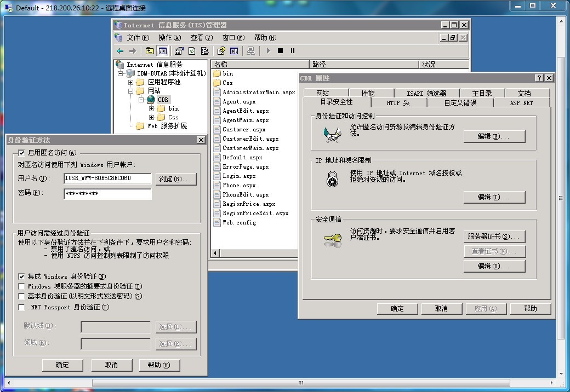Viewport: 570px width, 392px height.
Task: Click the Back arrow in IIS toolbar
Action: click(120, 51)
